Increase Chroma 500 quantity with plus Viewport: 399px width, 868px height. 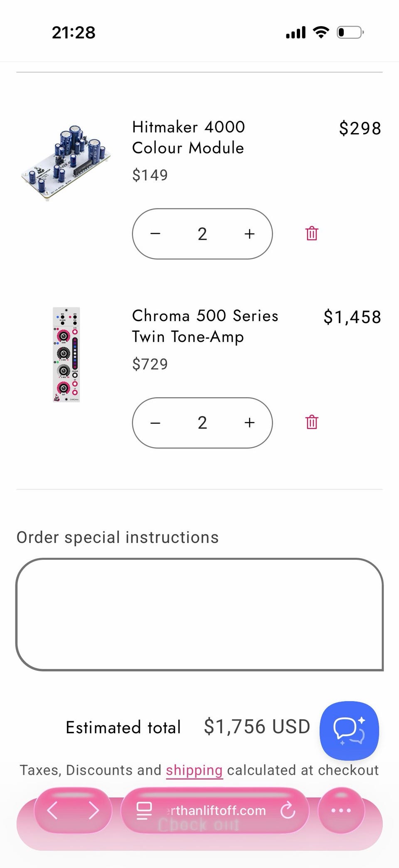249,423
